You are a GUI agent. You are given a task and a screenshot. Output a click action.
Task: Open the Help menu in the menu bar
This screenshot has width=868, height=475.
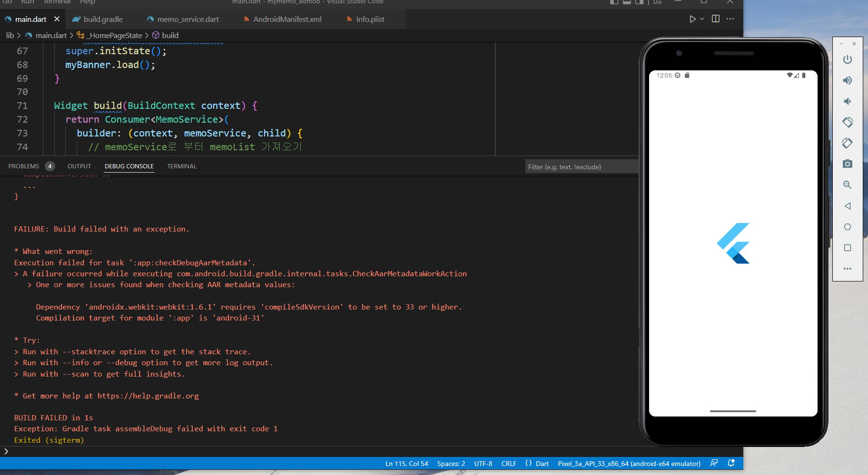click(88, 2)
